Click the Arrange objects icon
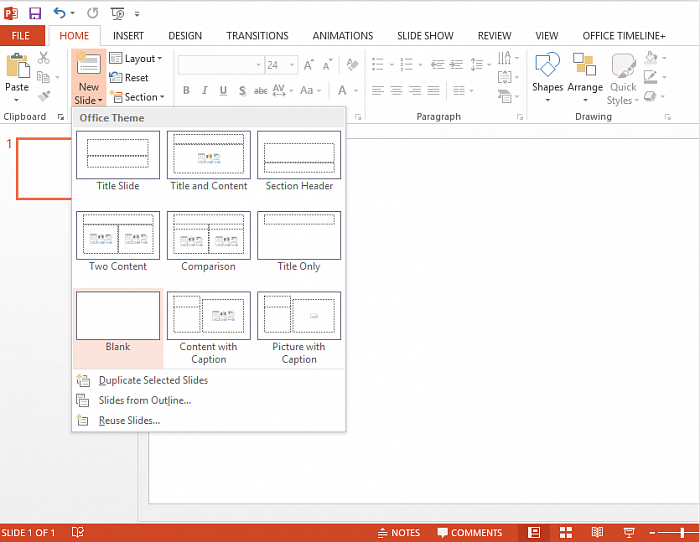700x542 pixels. click(585, 76)
